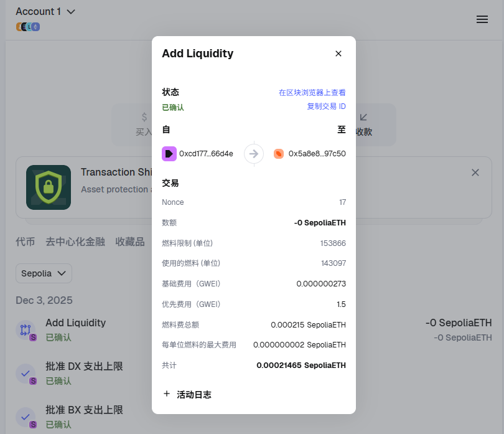
Task: Open the 批准 BX 支出上限 transaction
Action: click(84, 410)
